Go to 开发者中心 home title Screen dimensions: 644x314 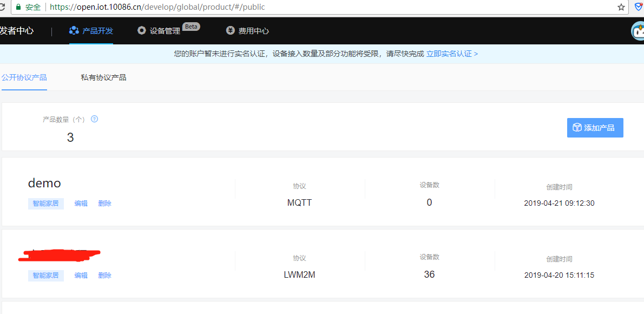pyautogui.click(x=16, y=30)
